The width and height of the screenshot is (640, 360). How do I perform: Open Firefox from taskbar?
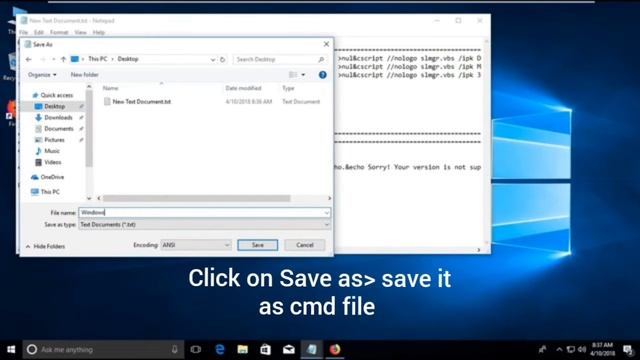coord(335,349)
